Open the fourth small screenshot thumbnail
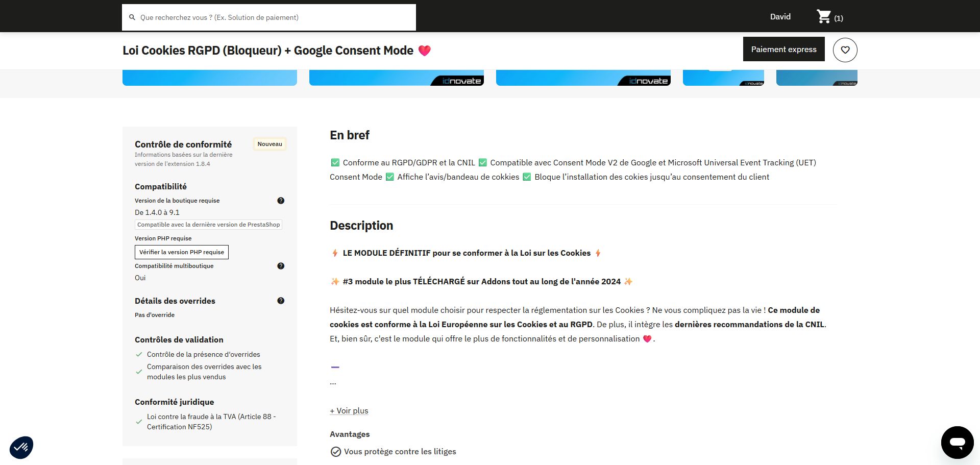The width and height of the screenshot is (980, 465). coord(724,78)
